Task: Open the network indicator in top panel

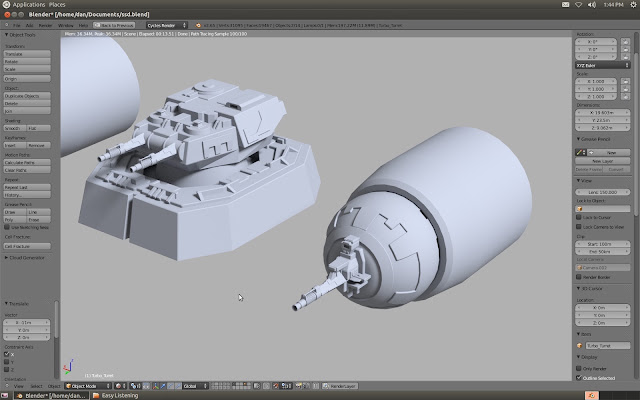Action: [578, 4]
